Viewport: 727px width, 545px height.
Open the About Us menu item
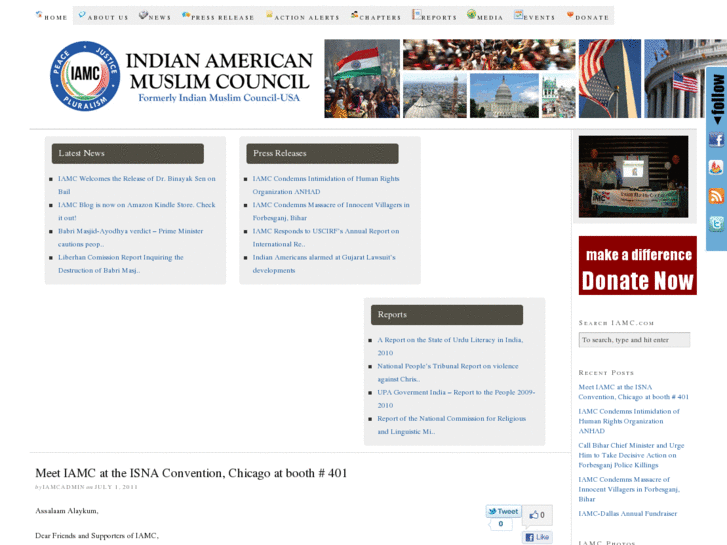pyautogui.click(x=103, y=16)
